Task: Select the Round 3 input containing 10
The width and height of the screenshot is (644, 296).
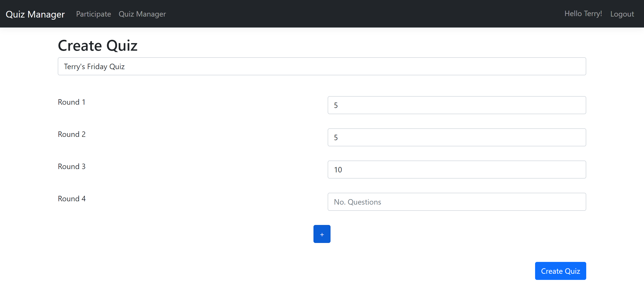Action: point(457,170)
